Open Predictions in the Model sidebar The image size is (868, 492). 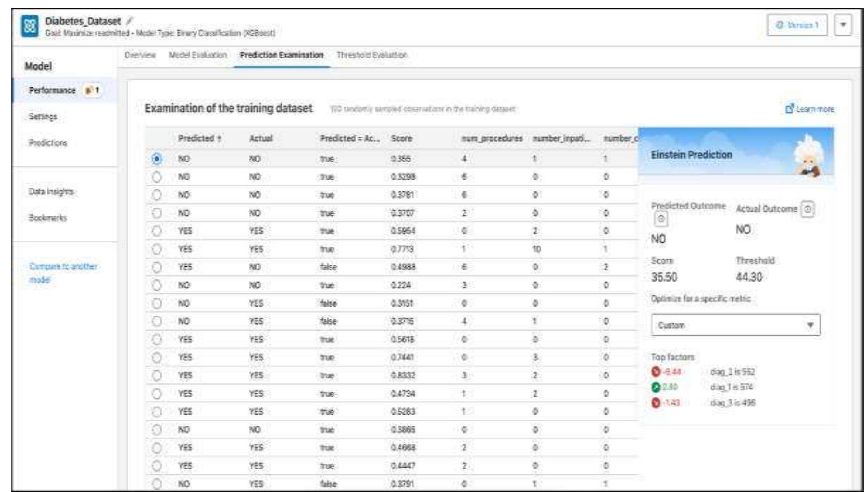tap(48, 143)
